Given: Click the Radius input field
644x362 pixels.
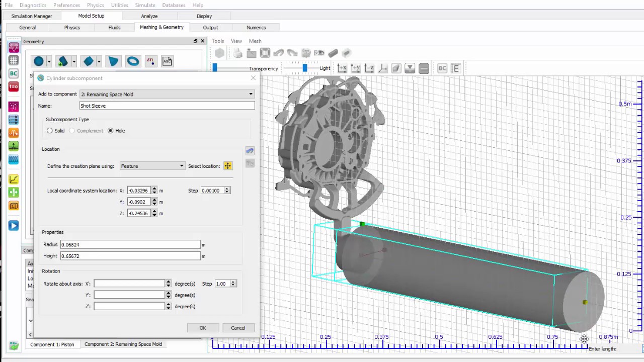Looking at the screenshot, I should (130, 245).
